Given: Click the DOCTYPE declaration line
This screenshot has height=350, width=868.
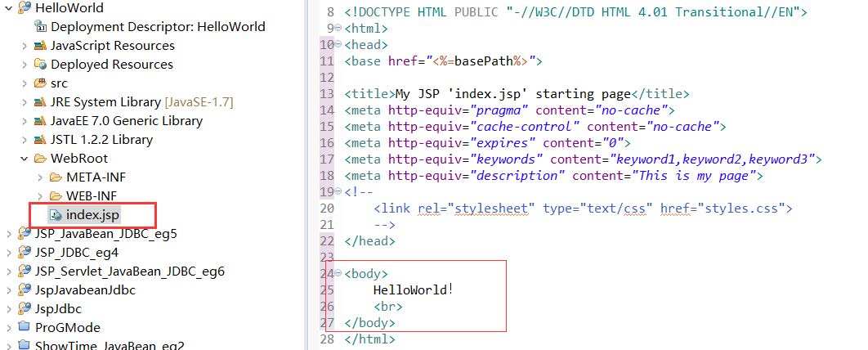Looking at the screenshot, I should click(x=575, y=11).
